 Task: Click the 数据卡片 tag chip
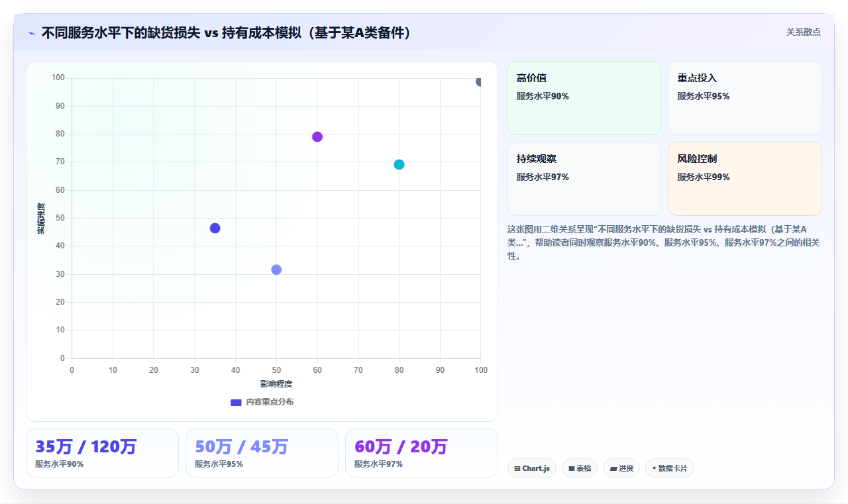coord(670,468)
